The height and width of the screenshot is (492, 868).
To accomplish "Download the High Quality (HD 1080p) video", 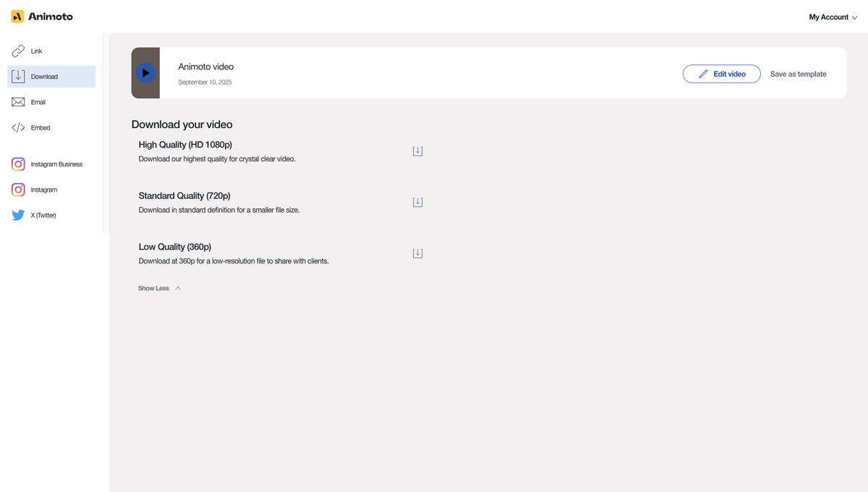I will point(417,150).
